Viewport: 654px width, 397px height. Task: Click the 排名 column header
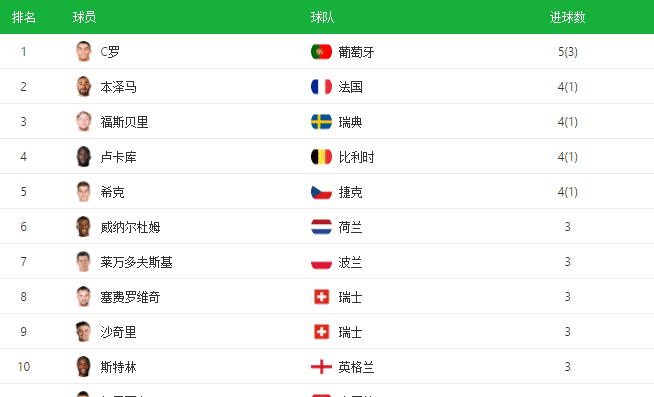(24, 17)
